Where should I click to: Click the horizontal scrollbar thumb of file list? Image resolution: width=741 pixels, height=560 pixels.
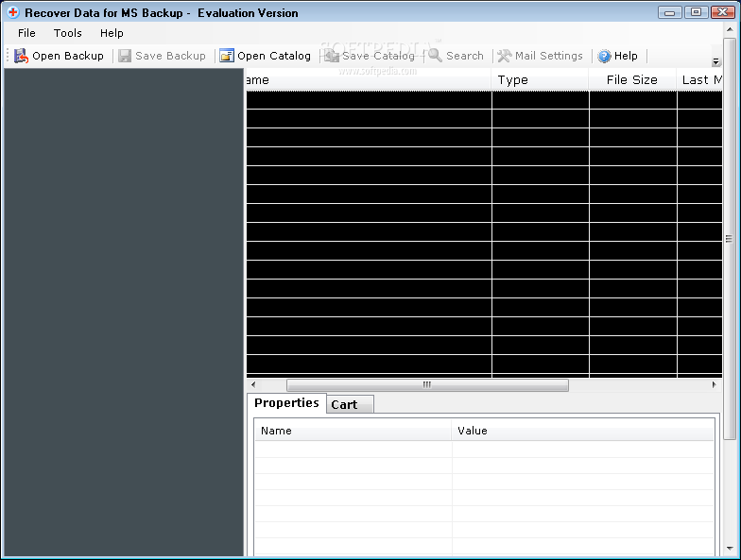point(427,385)
